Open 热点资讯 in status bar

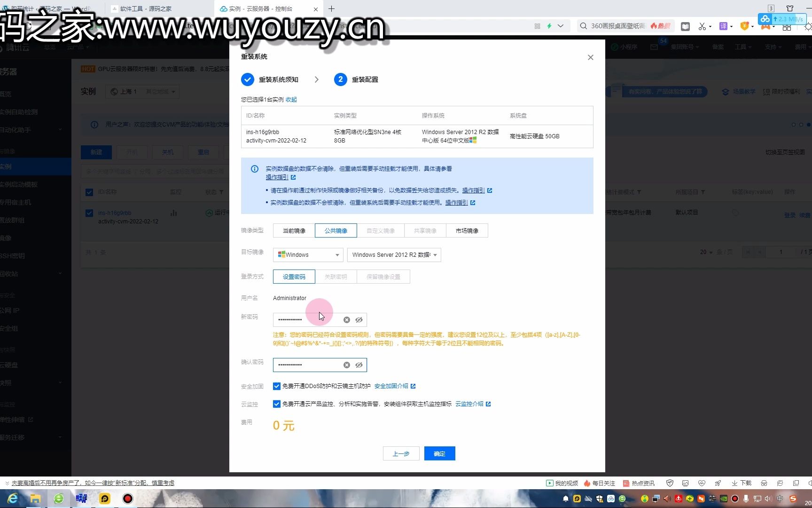point(639,483)
